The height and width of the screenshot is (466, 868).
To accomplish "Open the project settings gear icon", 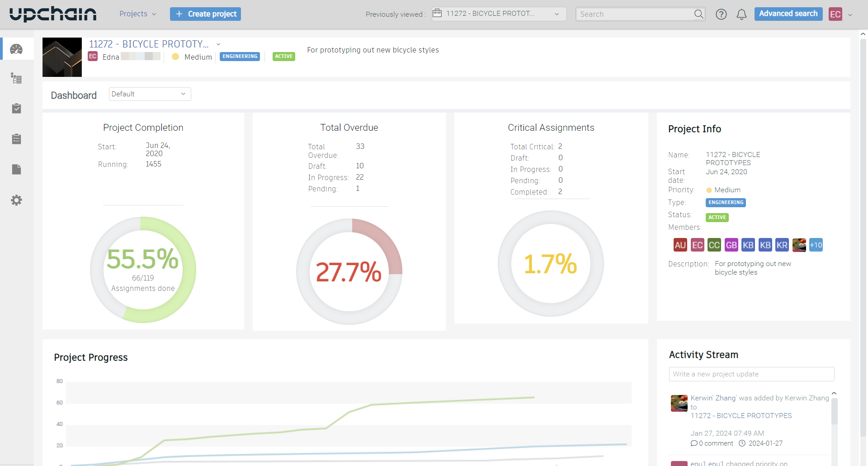I will tap(16, 200).
